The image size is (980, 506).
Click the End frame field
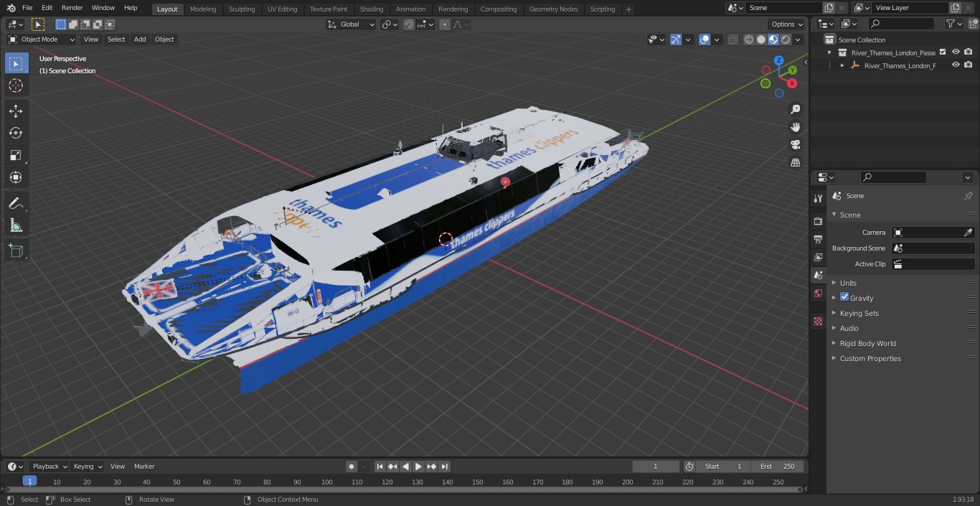[778, 467]
